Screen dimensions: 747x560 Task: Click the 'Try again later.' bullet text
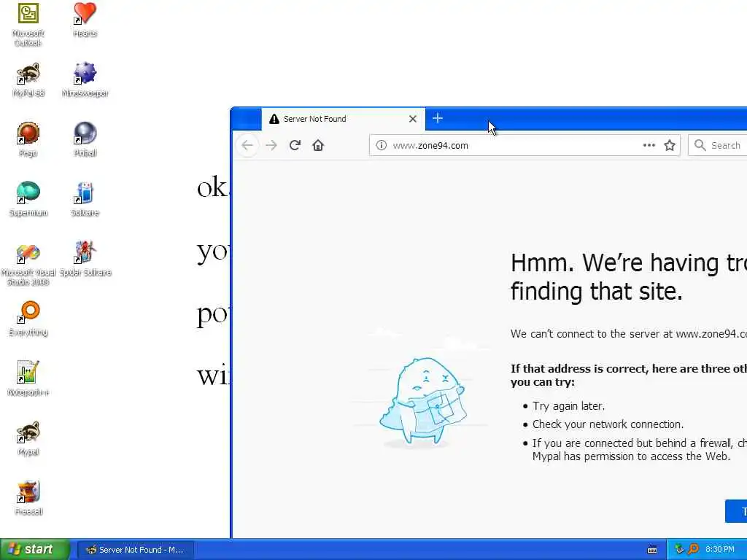[568, 405]
